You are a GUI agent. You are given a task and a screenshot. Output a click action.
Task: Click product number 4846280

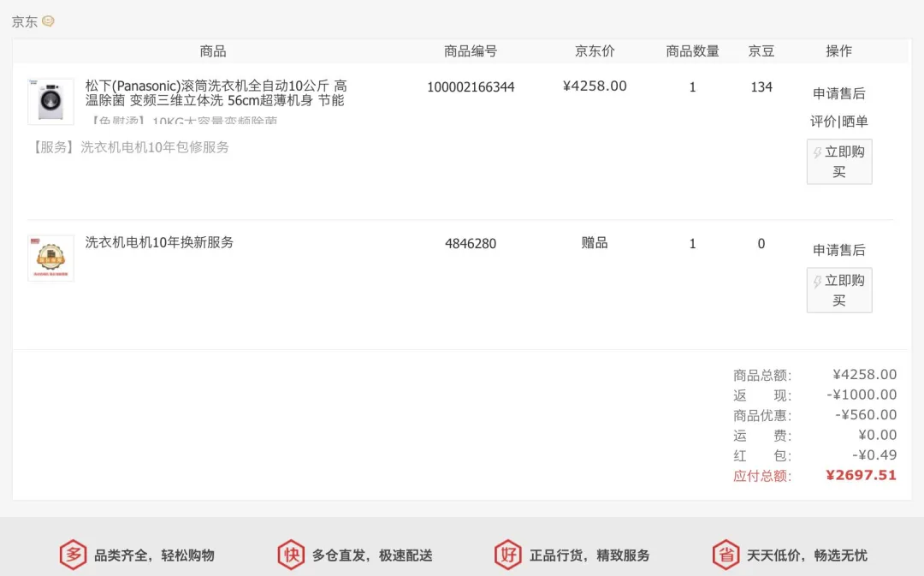click(471, 243)
